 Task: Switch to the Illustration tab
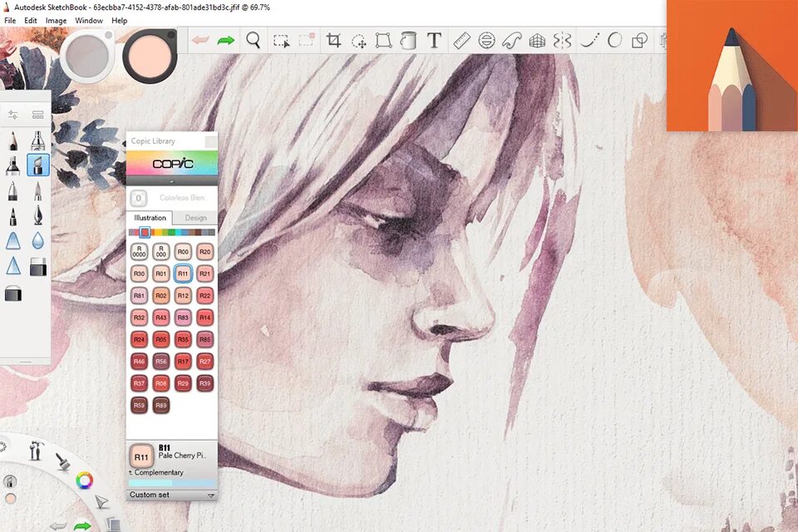point(150,218)
